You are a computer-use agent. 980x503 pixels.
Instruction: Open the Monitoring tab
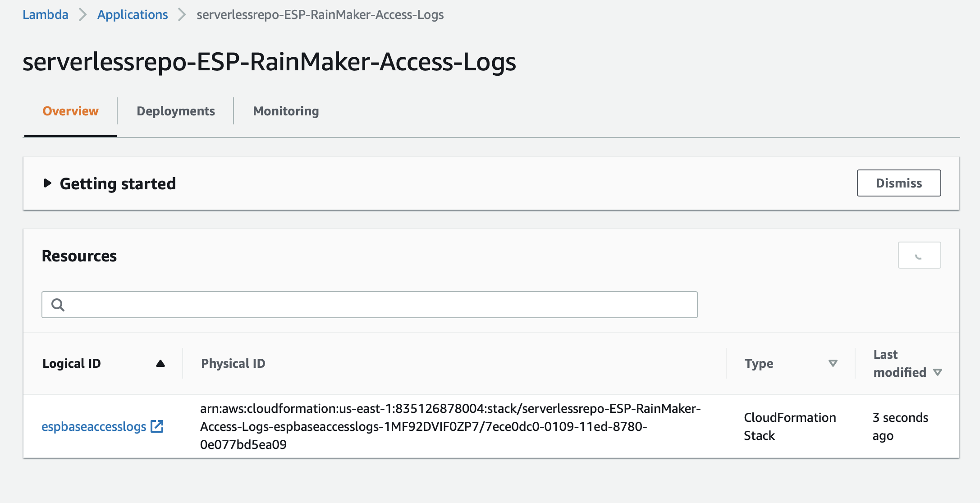click(x=286, y=111)
